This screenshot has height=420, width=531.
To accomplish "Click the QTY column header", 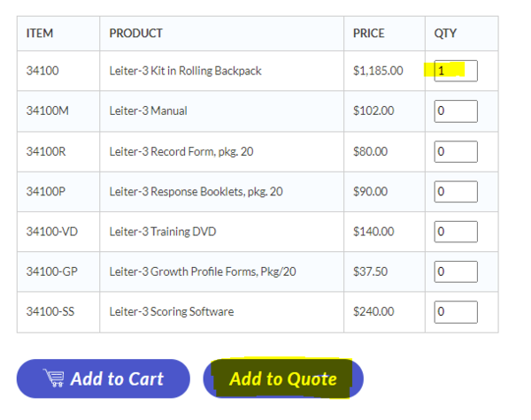I will (x=444, y=34).
